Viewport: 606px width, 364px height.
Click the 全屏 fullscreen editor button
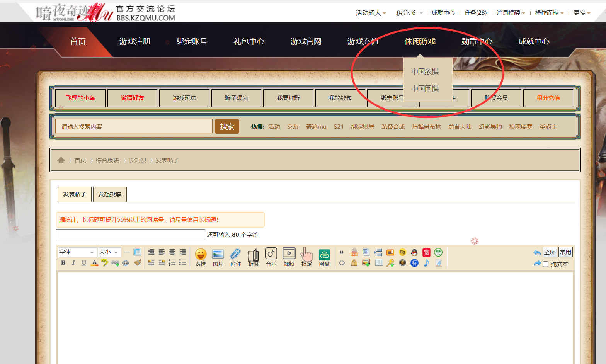(550, 252)
